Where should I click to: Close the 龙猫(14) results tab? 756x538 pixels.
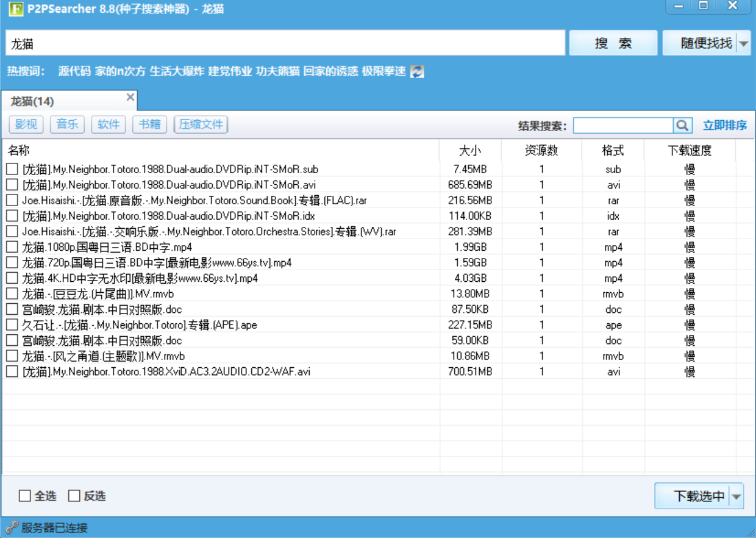pyautogui.click(x=130, y=97)
